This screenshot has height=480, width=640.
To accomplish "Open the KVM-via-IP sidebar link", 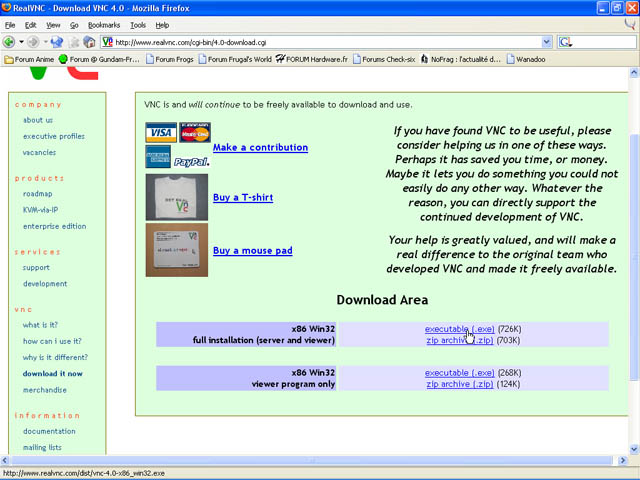I will [x=40, y=210].
